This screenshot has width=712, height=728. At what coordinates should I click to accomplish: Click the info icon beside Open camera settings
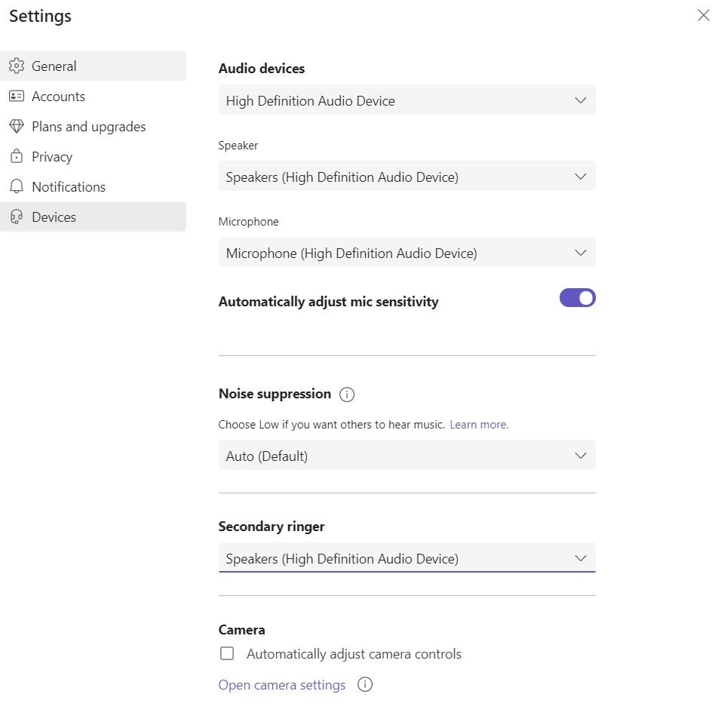point(365,684)
